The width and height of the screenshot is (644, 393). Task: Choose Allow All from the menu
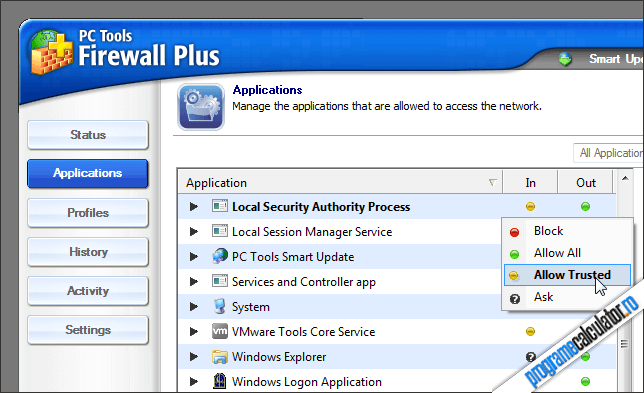tap(567, 253)
